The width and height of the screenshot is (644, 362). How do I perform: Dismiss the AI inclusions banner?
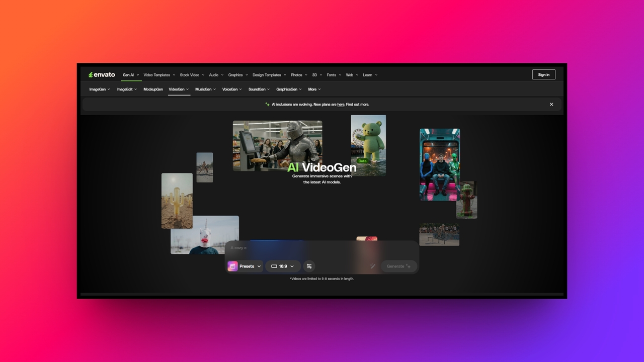click(551, 105)
